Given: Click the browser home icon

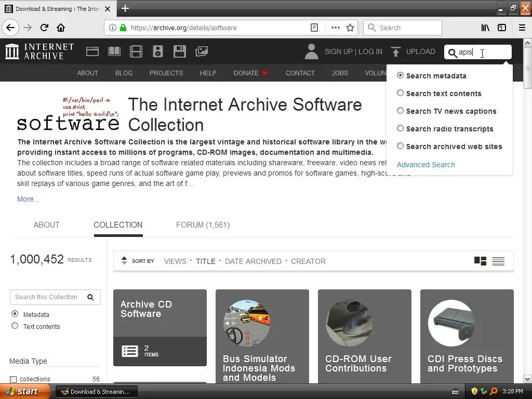Looking at the screenshot, I should coord(61,28).
